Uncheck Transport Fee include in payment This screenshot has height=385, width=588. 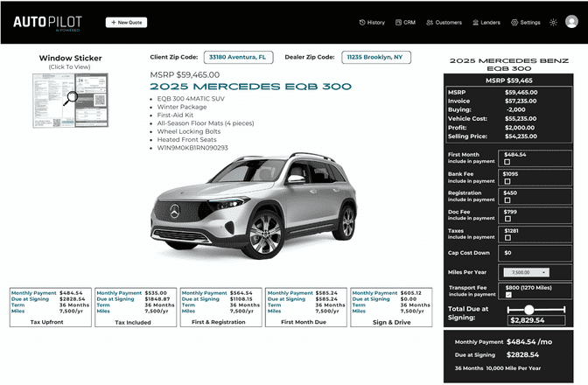[508, 295]
